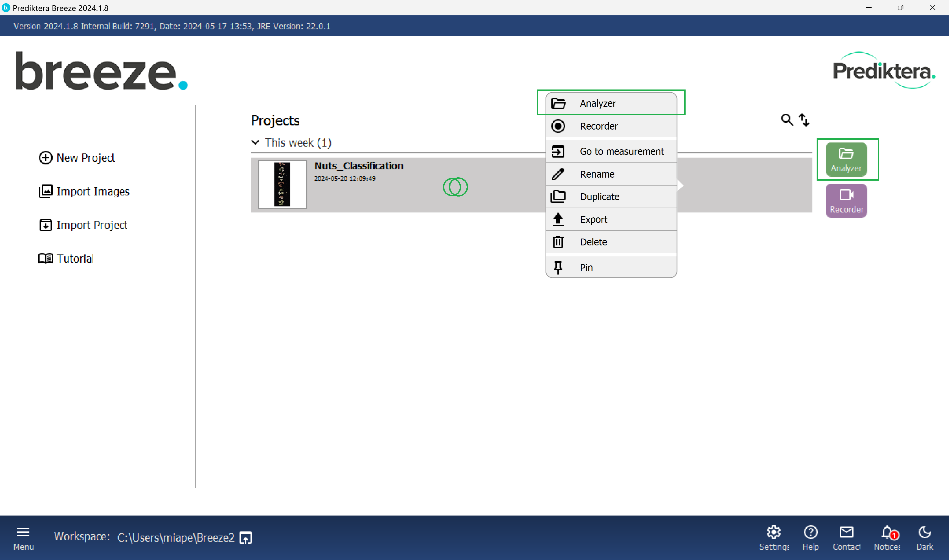The image size is (949, 560).
Task: Collapse the 'This week (1)' section
Action: point(255,142)
